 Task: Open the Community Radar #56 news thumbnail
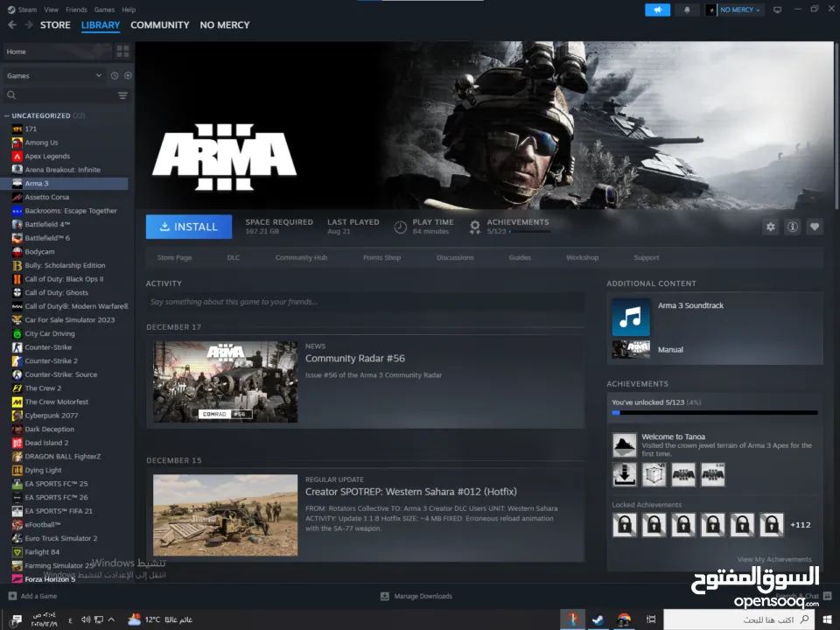(225, 381)
